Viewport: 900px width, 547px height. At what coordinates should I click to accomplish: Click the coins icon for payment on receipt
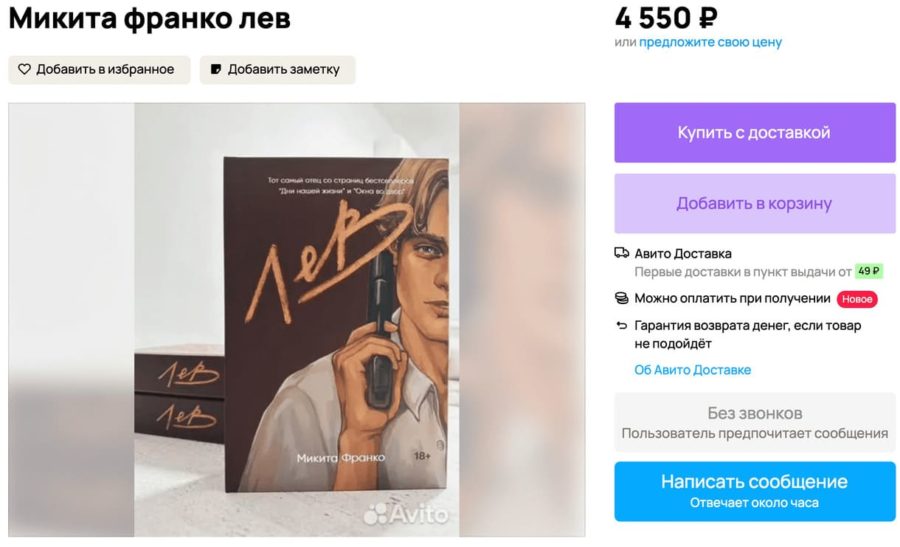pos(622,298)
